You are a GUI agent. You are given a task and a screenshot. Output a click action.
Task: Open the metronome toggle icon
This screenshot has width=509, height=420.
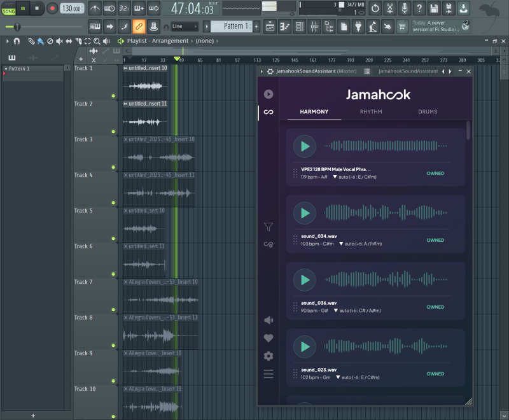(95, 8)
